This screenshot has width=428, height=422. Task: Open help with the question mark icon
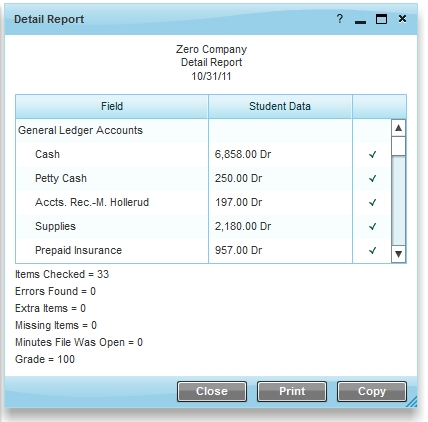pos(340,19)
